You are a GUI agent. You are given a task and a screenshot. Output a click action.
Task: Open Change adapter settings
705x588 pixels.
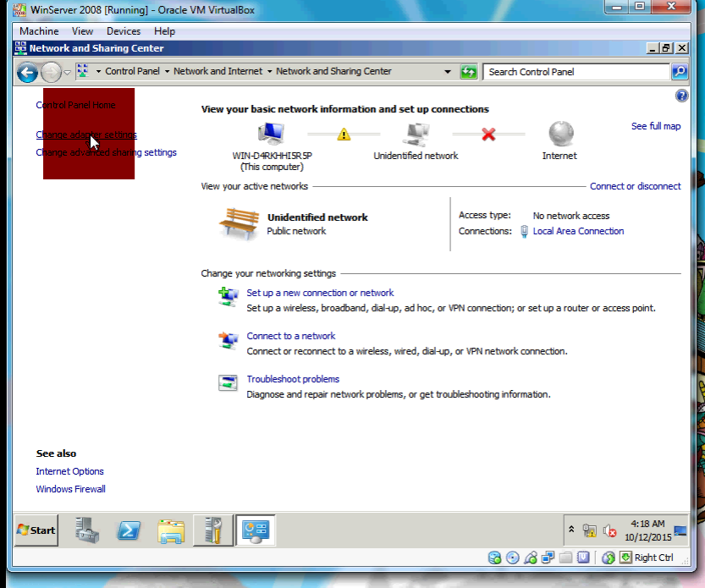coord(86,135)
